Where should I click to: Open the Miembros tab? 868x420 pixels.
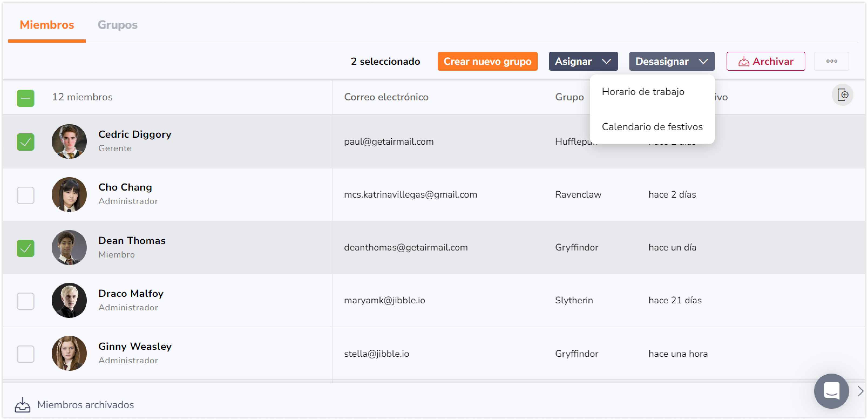pyautogui.click(x=47, y=25)
